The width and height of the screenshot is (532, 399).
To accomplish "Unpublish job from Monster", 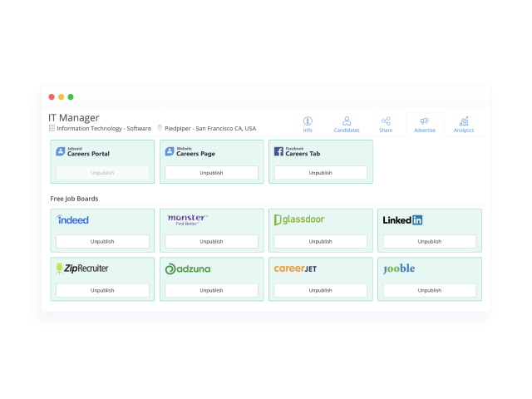I will (x=211, y=242).
